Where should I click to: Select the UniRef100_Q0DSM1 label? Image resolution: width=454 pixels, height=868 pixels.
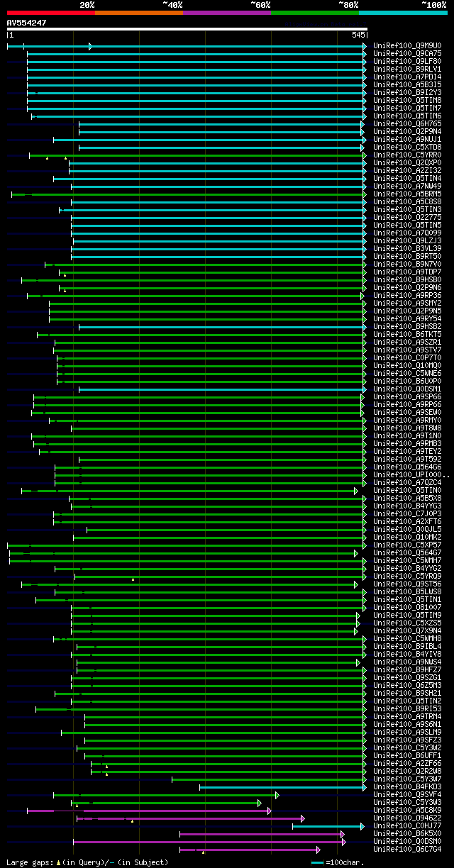[x=407, y=389]
